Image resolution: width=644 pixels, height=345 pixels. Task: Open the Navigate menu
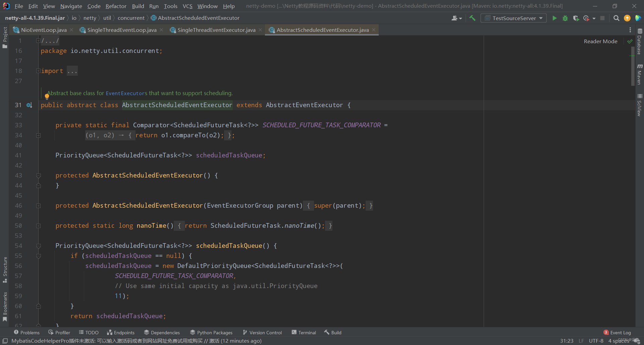[x=71, y=6]
